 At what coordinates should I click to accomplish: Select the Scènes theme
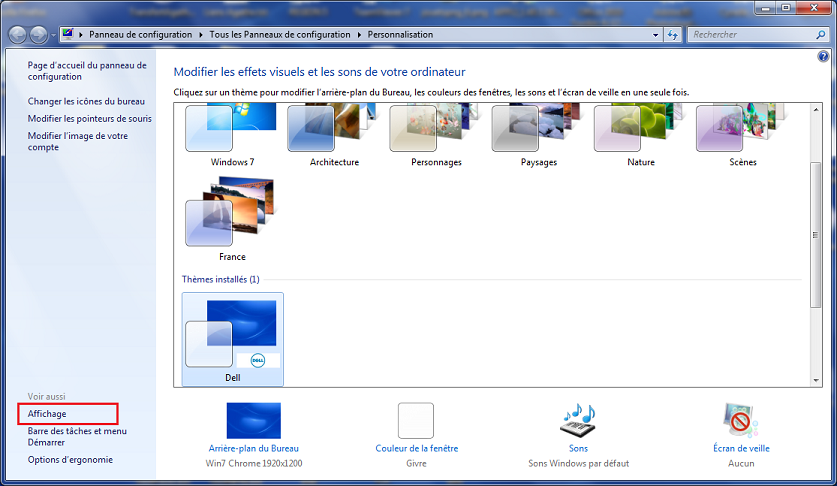[x=743, y=136]
